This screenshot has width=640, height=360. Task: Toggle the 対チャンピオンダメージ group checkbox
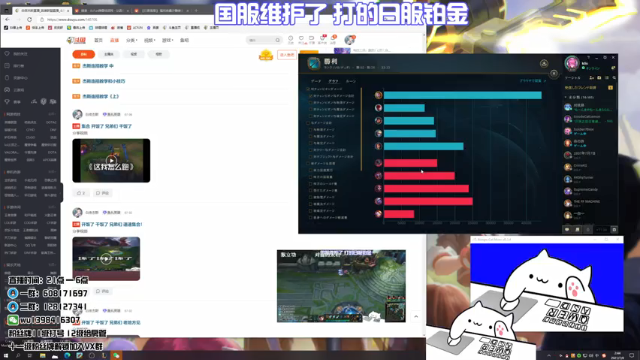[308, 89]
